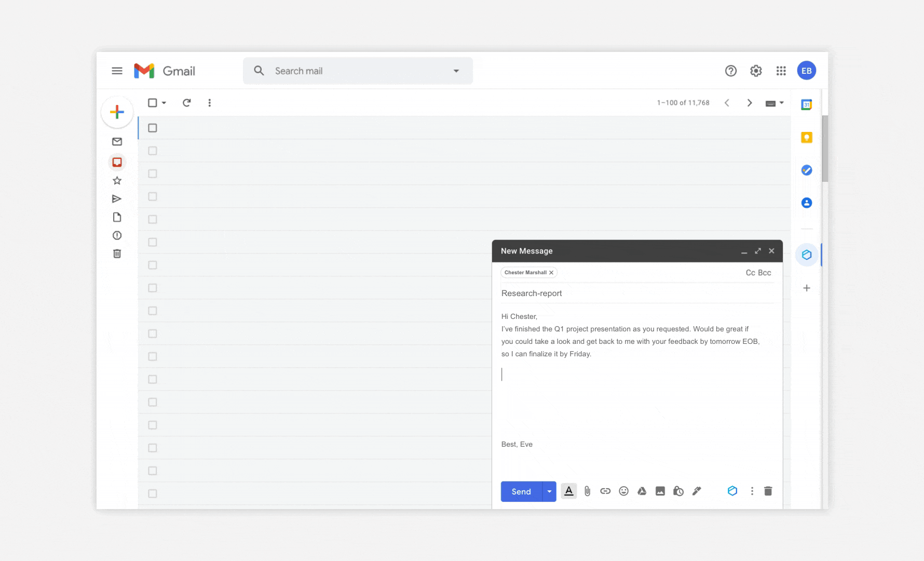Go to newer messages page
The image size is (924, 561).
[x=727, y=103]
